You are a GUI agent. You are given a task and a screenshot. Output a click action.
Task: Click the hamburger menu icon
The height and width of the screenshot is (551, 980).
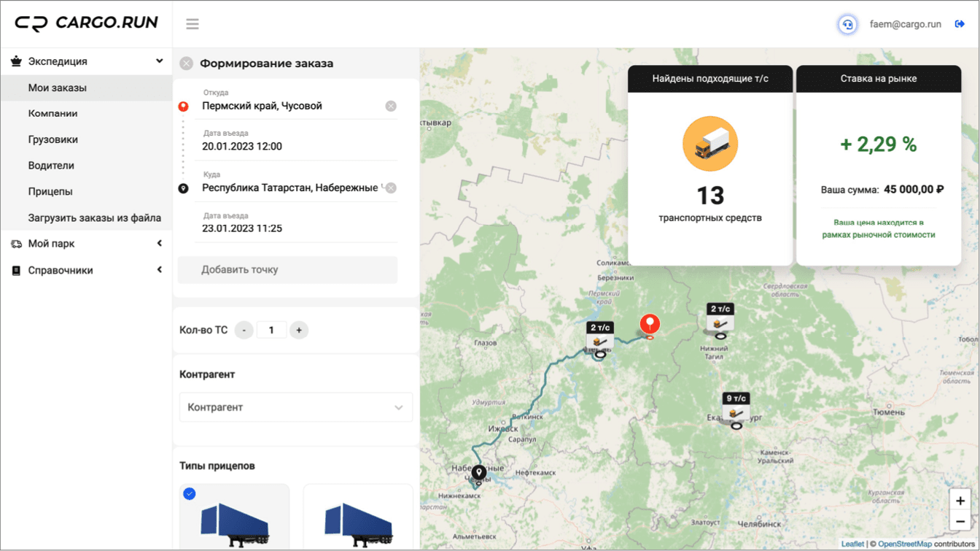click(192, 24)
